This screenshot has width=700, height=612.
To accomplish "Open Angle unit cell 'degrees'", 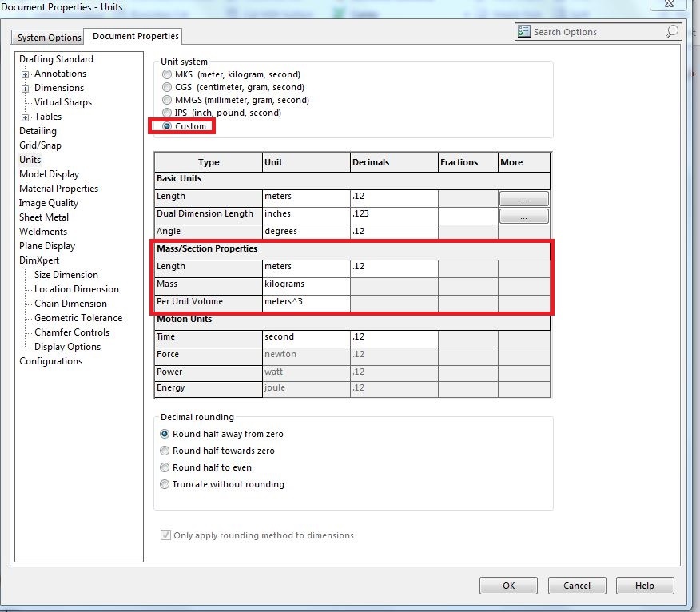I will click(x=306, y=232).
